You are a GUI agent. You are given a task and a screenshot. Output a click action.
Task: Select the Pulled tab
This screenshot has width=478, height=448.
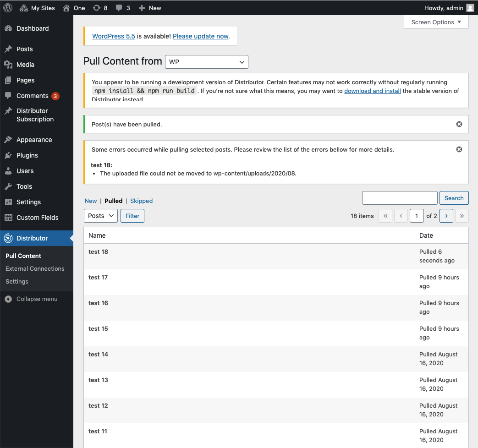click(x=113, y=201)
